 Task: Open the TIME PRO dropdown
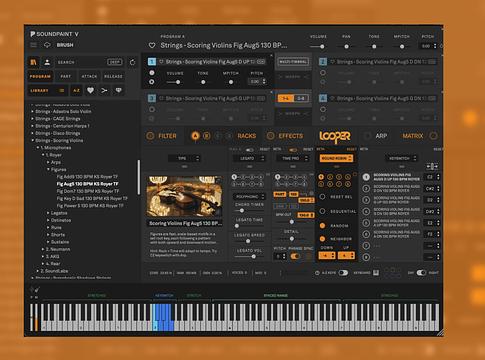(x=293, y=158)
